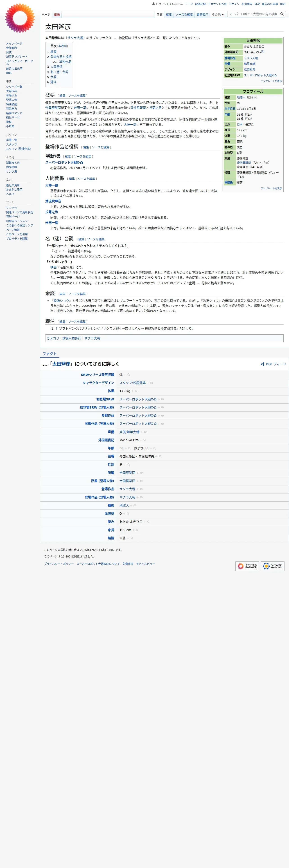The height and width of the screenshot is (868, 289).
Task: Click eye icon in 参戦作品 (登場人物) row
Action: tap(162, 424)
